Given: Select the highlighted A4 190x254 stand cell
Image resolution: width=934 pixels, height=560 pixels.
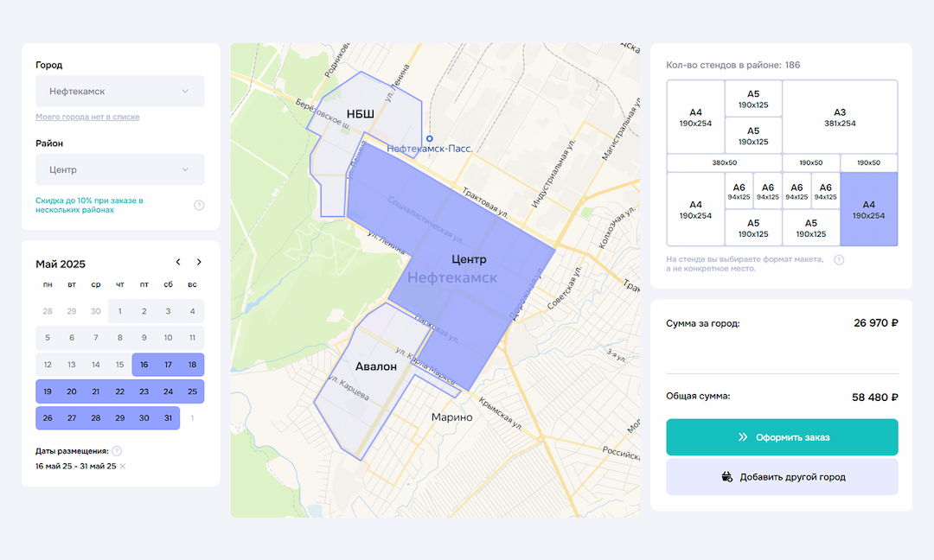Looking at the screenshot, I should [x=868, y=209].
